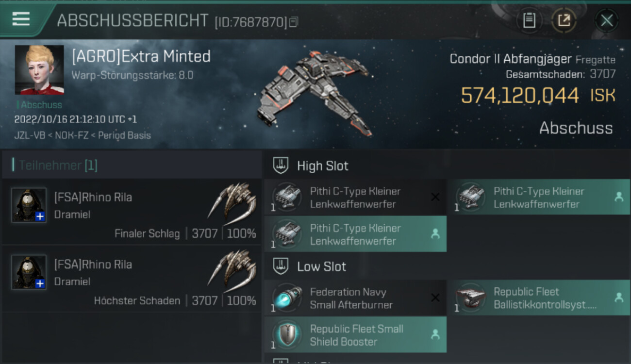Select the Teilnehmer tab
Image resolution: width=631 pixels, height=364 pixels.
point(55,165)
